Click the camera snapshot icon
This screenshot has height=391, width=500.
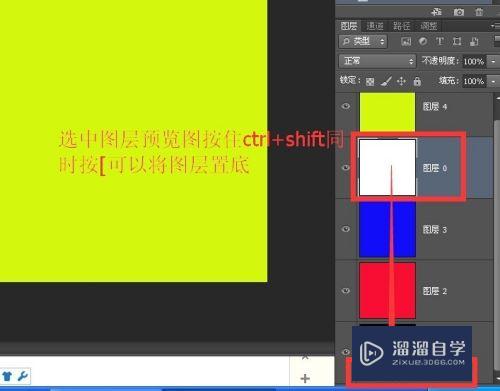459,12
